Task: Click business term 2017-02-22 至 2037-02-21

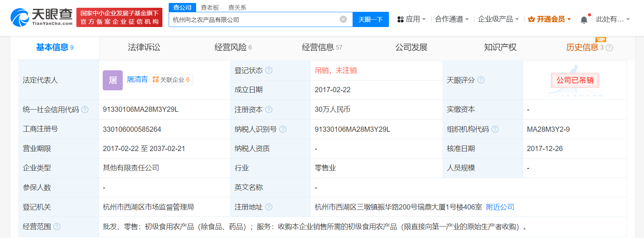Action: point(144,148)
